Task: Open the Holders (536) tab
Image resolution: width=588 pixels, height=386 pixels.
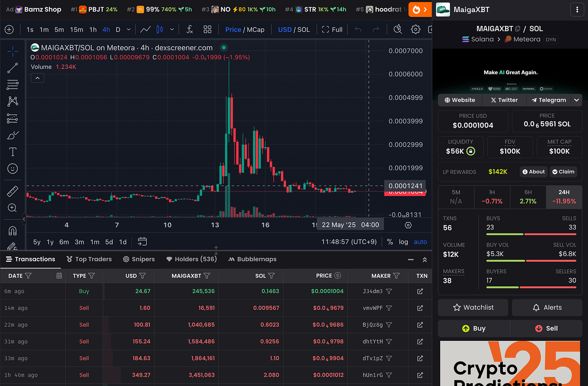Action: point(191,259)
